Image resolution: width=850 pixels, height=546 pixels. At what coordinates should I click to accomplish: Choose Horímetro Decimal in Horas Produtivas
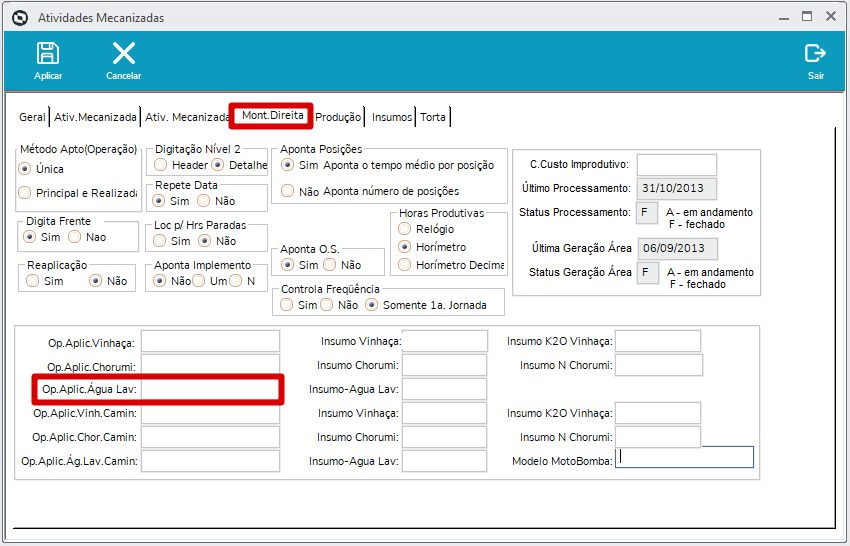pos(404,265)
